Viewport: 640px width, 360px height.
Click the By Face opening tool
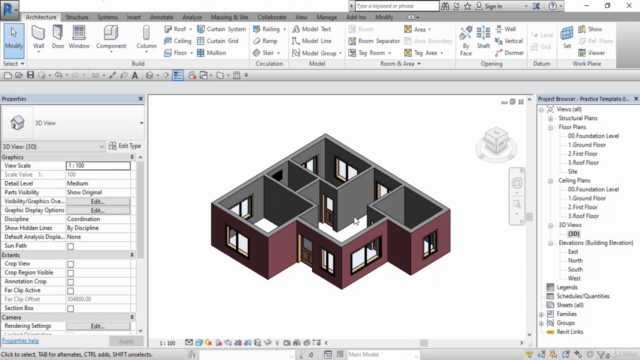[x=466, y=40]
